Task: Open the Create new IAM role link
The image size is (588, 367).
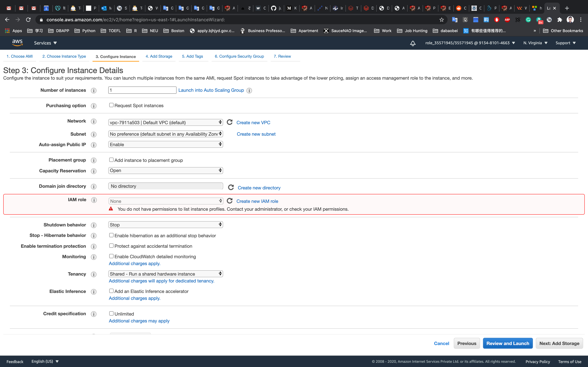Action: tap(257, 201)
